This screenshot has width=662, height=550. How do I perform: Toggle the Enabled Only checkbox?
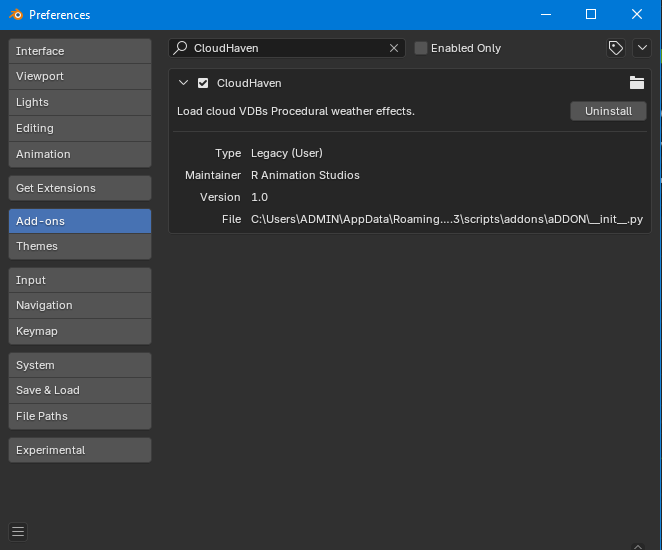click(x=421, y=48)
